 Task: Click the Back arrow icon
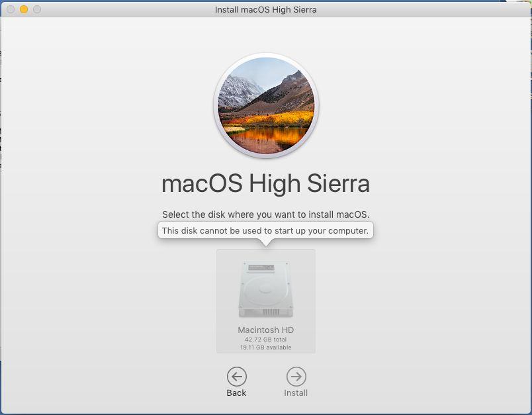click(x=236, y=377)
